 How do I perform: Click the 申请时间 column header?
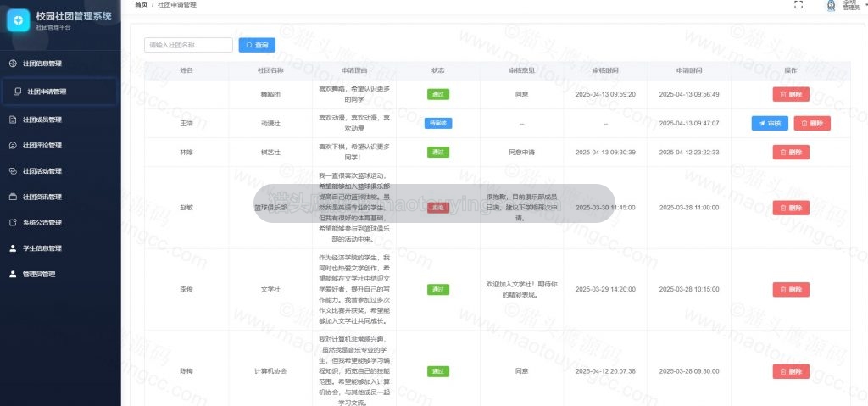[x=688, y=71]
